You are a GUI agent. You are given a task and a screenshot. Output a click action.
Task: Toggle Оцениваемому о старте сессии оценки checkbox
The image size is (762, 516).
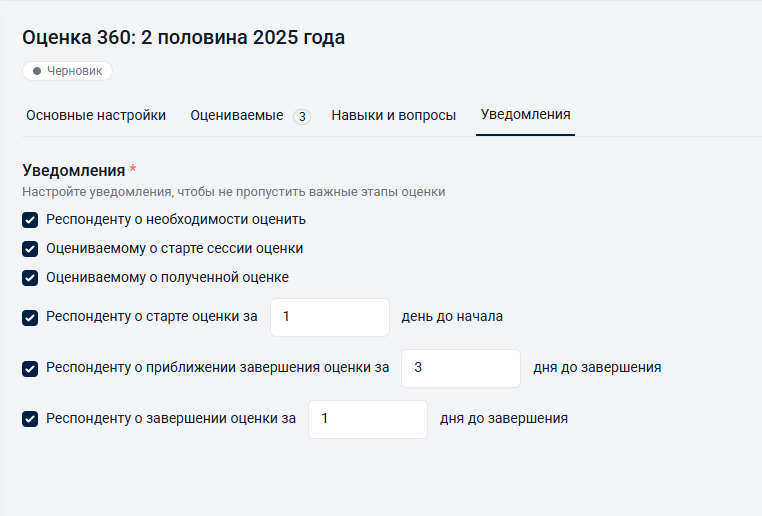coord(30,249)
